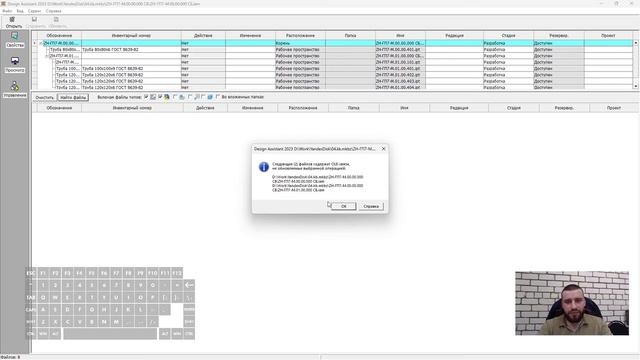The image size is (640, 360).
Task: Open the Справка menu in menu bar
Action: point(53,11)
